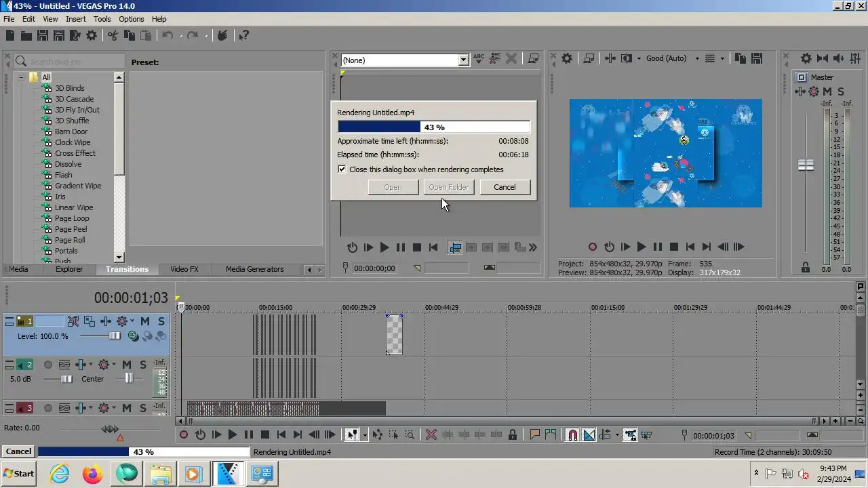Collapse the All transitions tree node

click(21, 77)
